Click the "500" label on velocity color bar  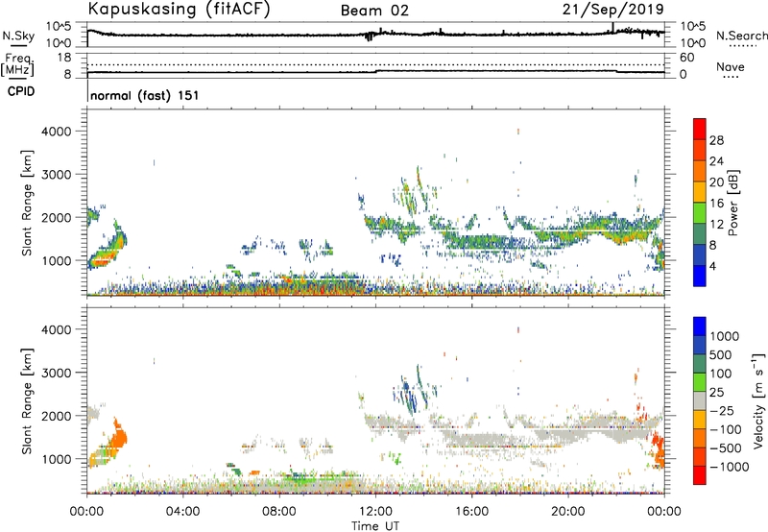click(721, 354)
